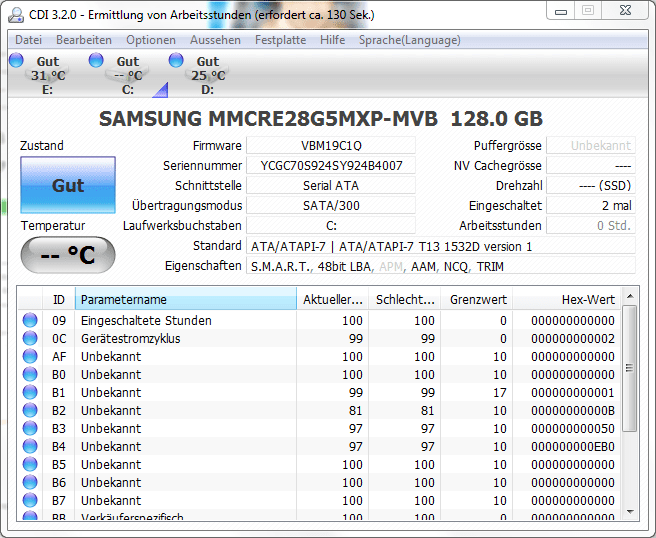Click the Standard field ATA/ATAPI-7
The image size is (656, 538).
click(x=441, y=246)
